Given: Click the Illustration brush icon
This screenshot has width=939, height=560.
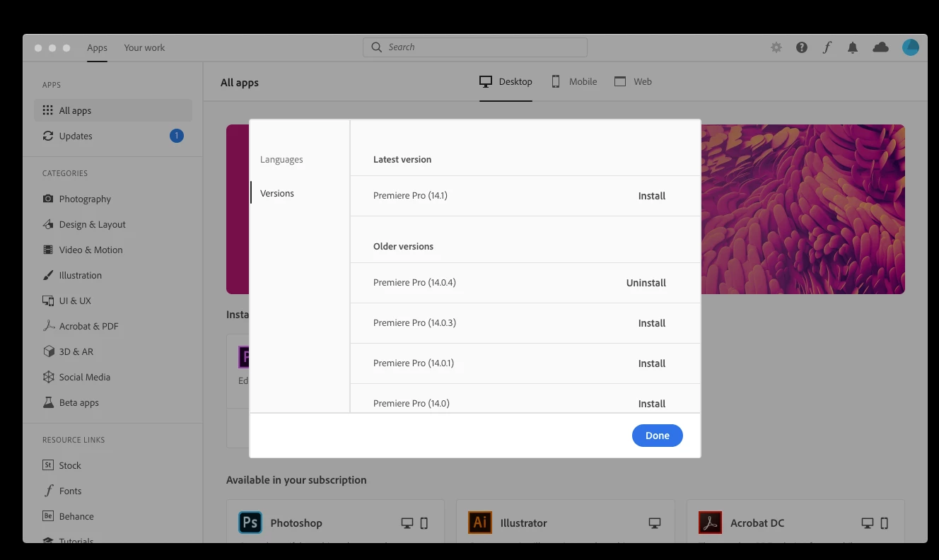Looking at the screenshot, I should [x=48, y=275].
